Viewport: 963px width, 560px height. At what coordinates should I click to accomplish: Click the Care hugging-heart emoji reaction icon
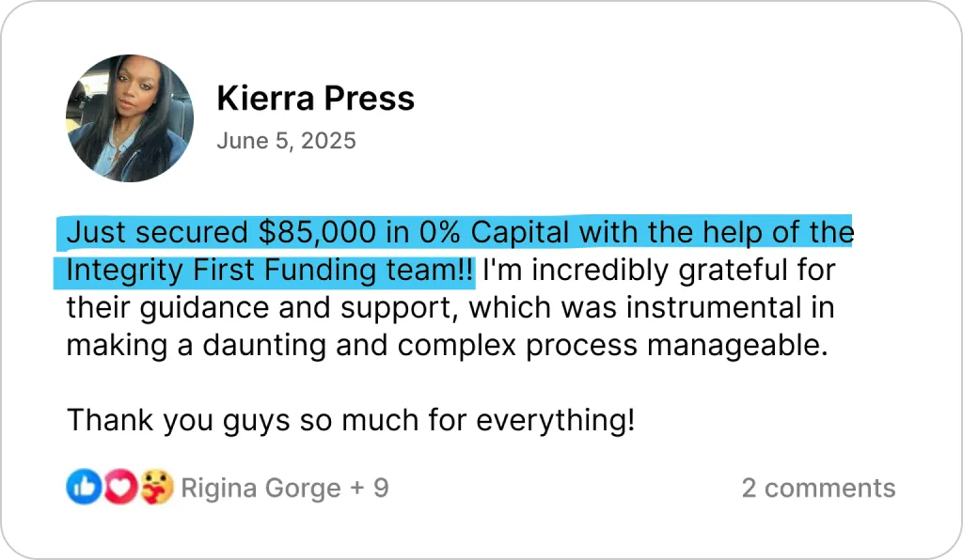tap(156, 487)
